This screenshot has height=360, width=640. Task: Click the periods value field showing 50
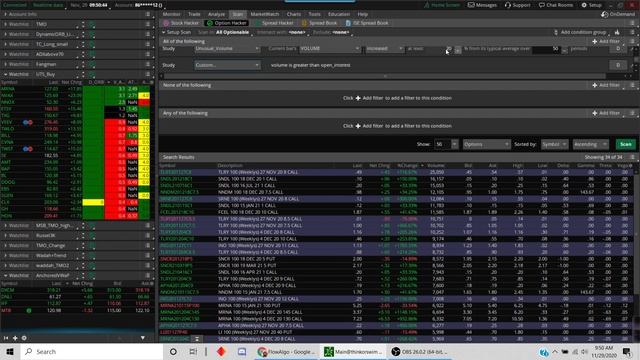(x=546, y=49)
